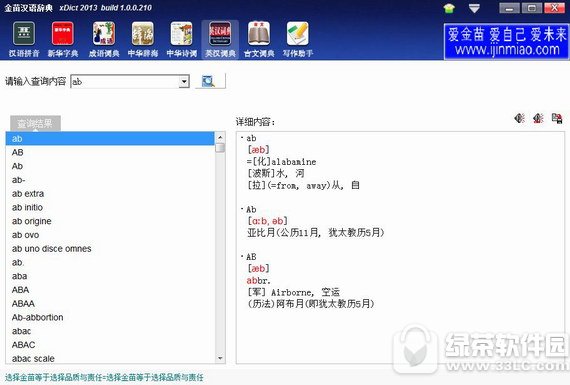Open the 中华辞海 module
570x385 pixels.
(143, 39)
